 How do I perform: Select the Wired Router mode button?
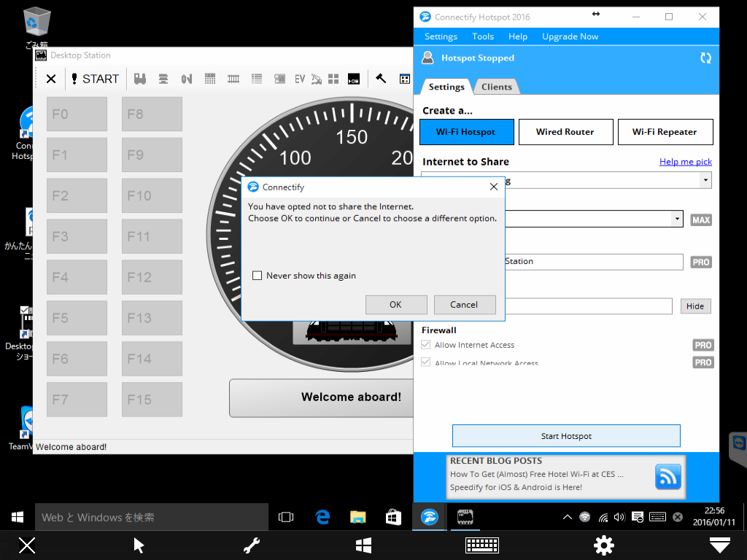[x=565, y=132]
